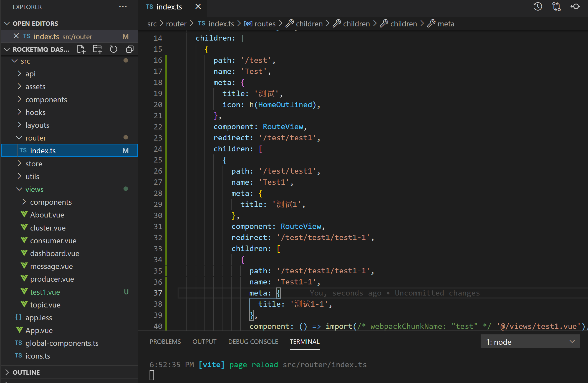Viewport: 588px width, 383px height.
Task: Open the DEBUG CONSOLE tab
Action: coord(253,342)
